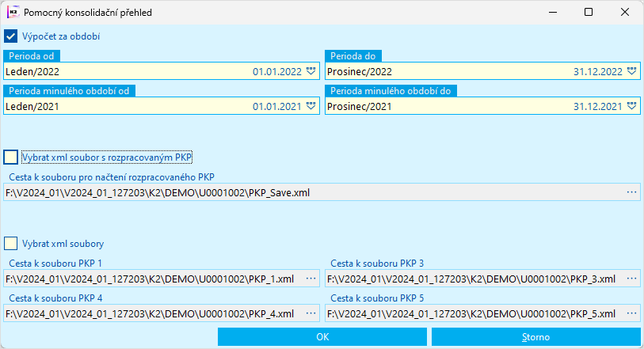Screen dimensions: 644x349
Task: Click Cesta k souboru pro načtení rozpracovaného PKP label
Action: [112, 176]
